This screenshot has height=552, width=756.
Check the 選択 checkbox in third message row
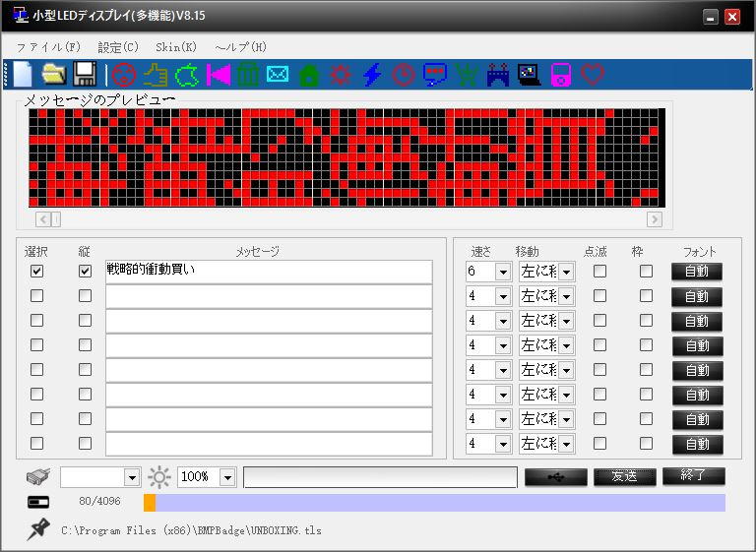[x=36, y=320]
